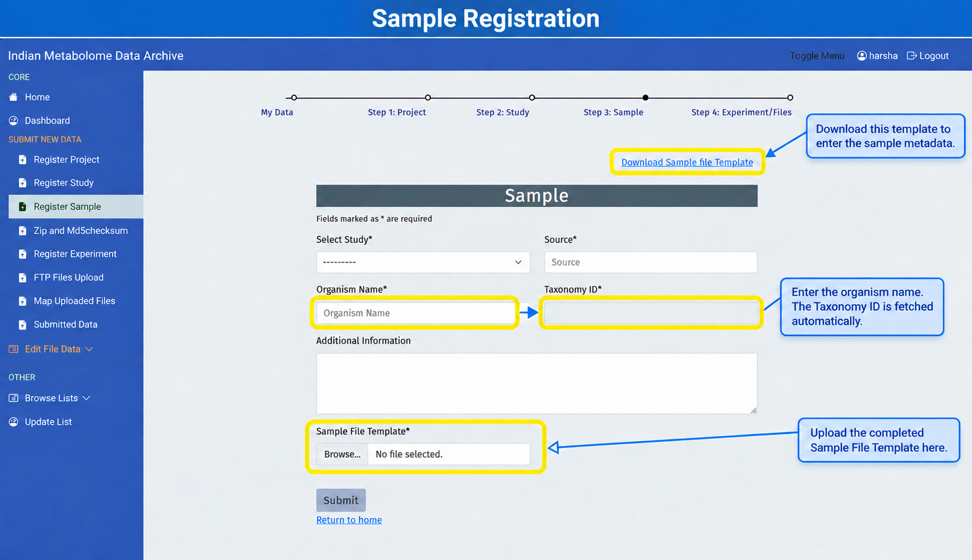Open Map Uploaded Files page

(74, 301)
